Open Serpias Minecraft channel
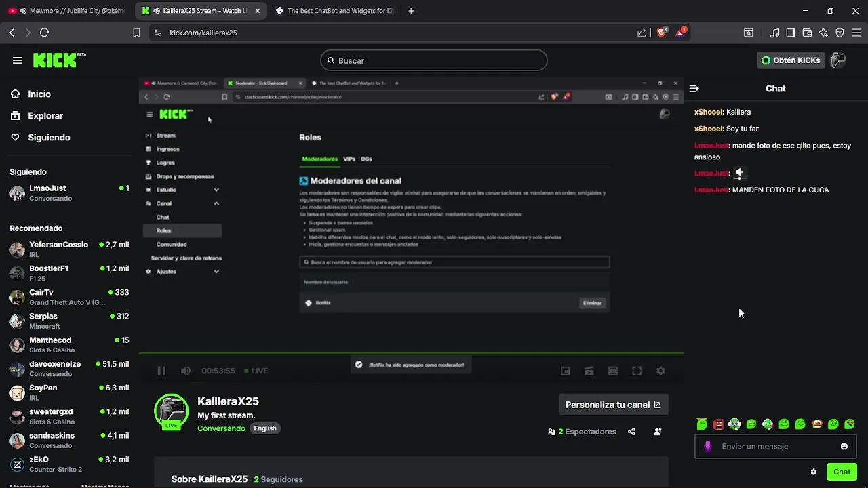The image size is (868, 488). coord(69,321)
